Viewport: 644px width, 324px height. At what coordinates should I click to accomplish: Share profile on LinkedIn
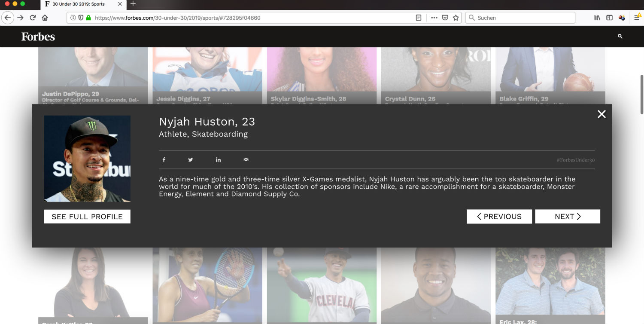click(218, 160)
